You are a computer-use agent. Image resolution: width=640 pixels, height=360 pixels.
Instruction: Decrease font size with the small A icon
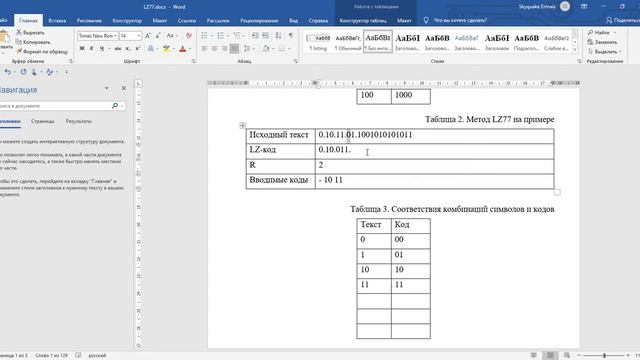click(x=158, y=36)
